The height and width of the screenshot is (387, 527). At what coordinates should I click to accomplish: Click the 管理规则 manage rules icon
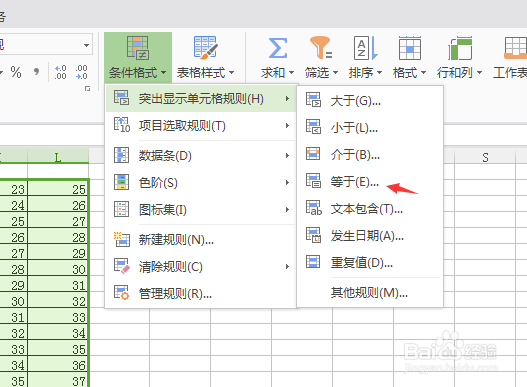click(121, 293)
